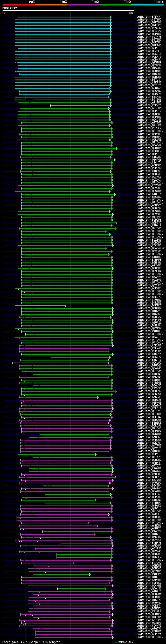Click the label UniRef100_Q7PPF8
The image size is (166, 644).
[149, 320]
